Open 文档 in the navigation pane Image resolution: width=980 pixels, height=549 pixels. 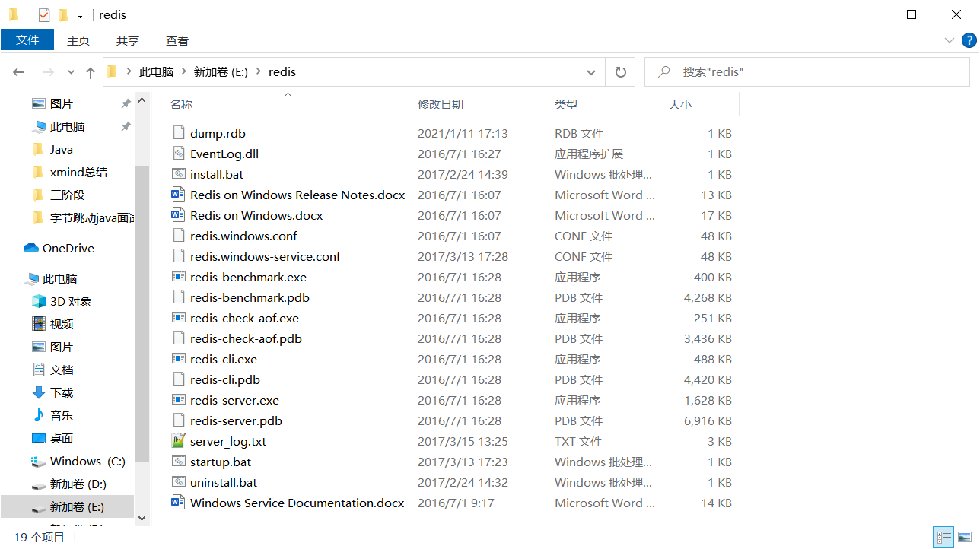point(61,370)
